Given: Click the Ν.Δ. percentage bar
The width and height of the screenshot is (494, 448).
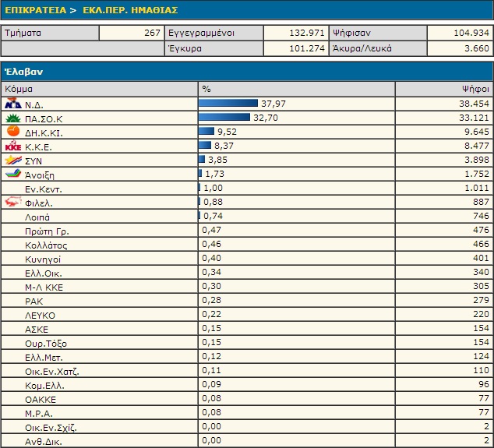Looking at the screenshot, I should (228, 103).
